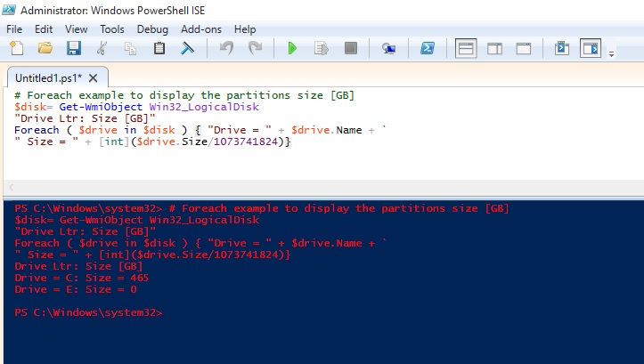644x364 pixels.
Task: Save the script with disk icon
Action: click(x=74, y=48)
